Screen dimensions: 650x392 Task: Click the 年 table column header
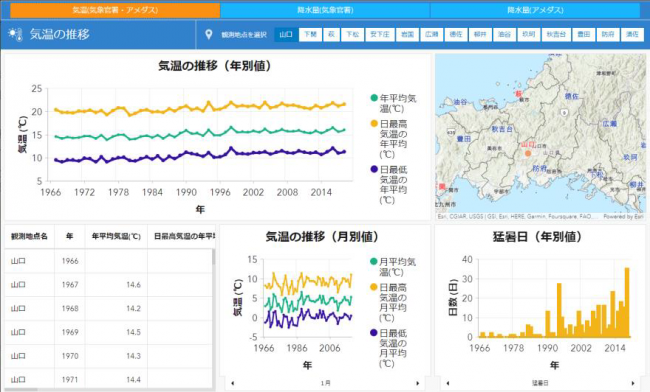pos(69,236)
